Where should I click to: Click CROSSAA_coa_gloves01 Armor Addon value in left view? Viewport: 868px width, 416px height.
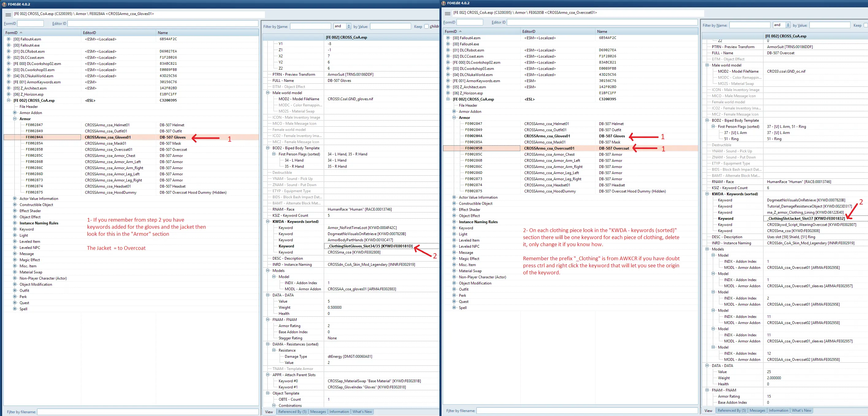(362, 289)
